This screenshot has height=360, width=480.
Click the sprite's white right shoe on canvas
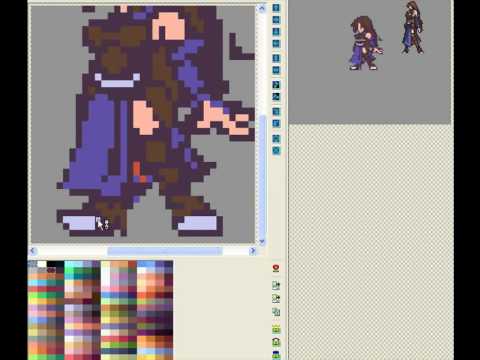click(x=200, y=223)
